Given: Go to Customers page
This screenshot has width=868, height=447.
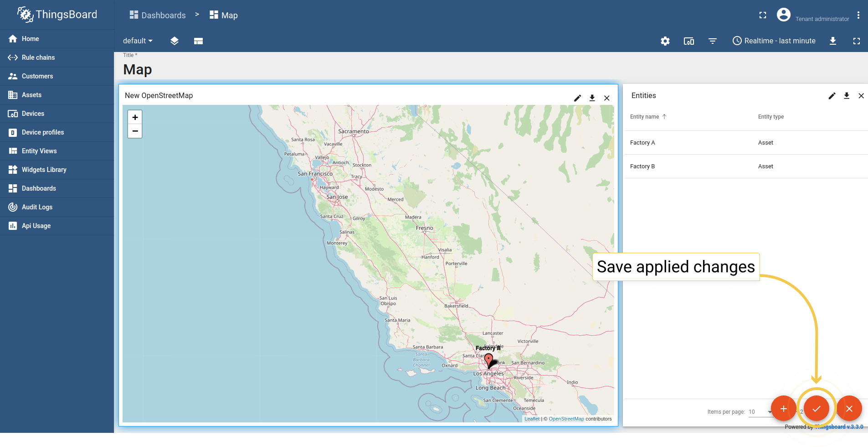Looking at the screenshot, I should 57,76.
